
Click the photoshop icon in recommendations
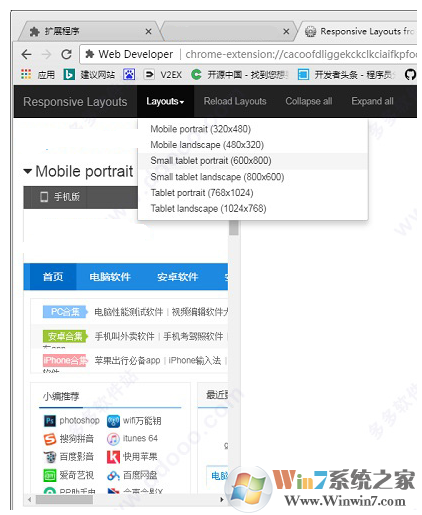click(50, 421)
